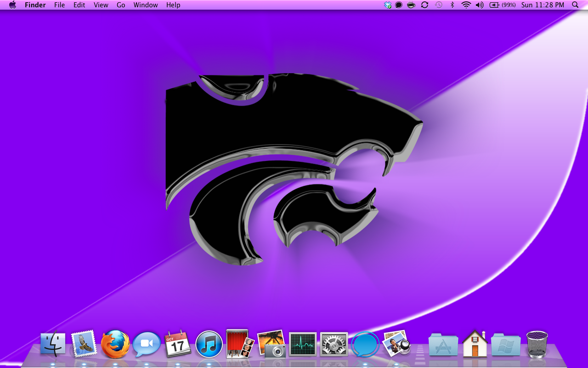Open the Finder application menu
This screenshot has width=588, height=368.
coord(35,5)
